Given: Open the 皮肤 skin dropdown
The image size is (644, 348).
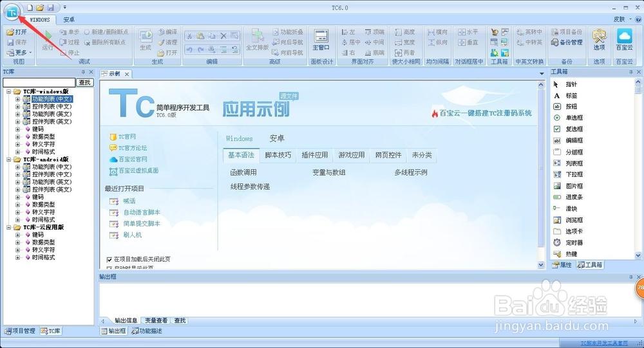Looking at the screenshot, I should tap(623, 19).
